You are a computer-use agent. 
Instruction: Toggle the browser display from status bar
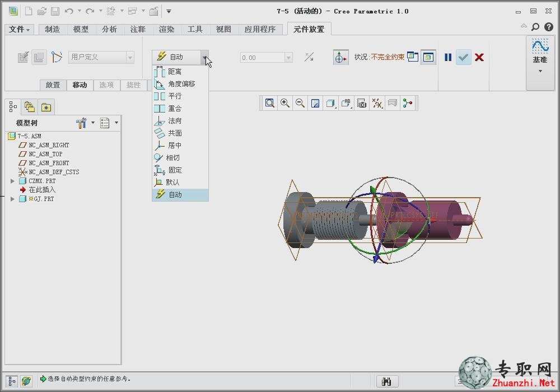[x=26, y=381]
